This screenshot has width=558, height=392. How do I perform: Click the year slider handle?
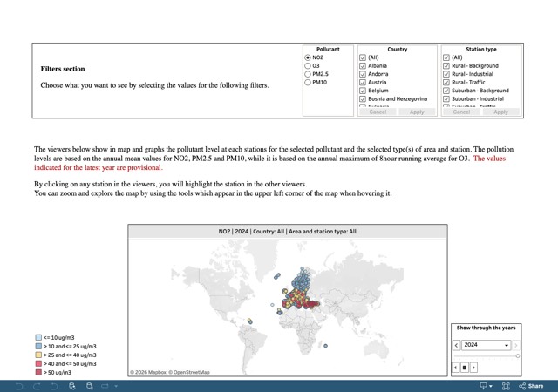click(x=517, y=355)
